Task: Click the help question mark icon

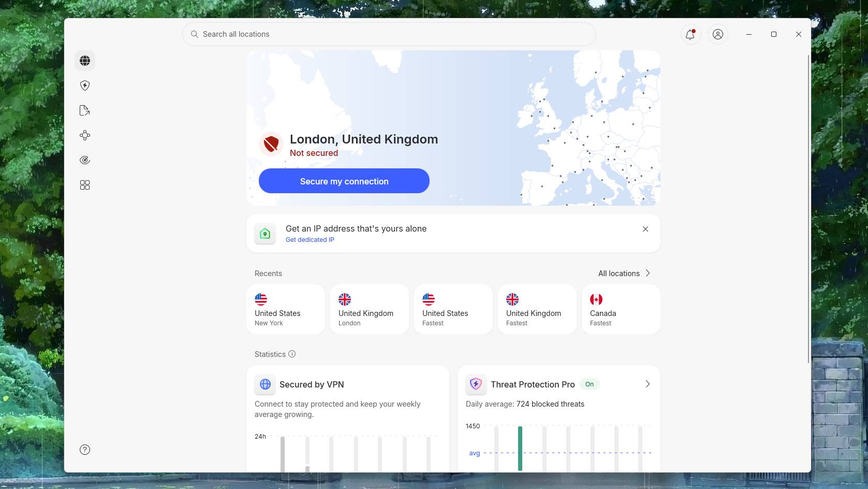Action: tap(84, 450)
